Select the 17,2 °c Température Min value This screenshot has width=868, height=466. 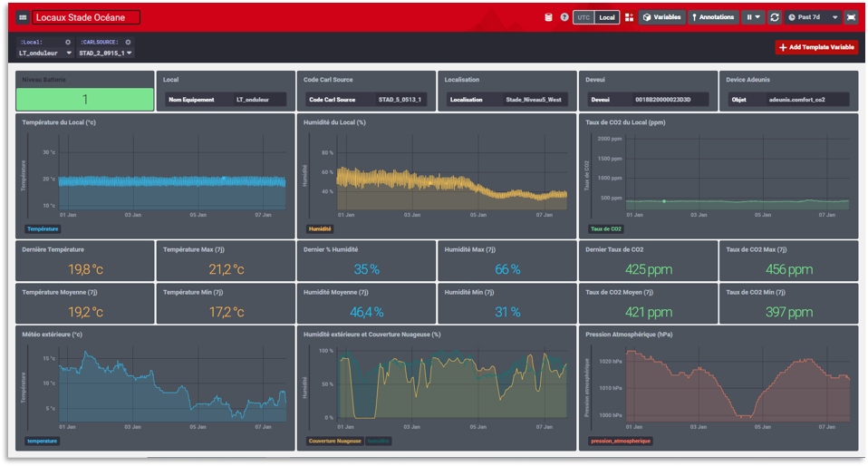[x=227, y=312]
